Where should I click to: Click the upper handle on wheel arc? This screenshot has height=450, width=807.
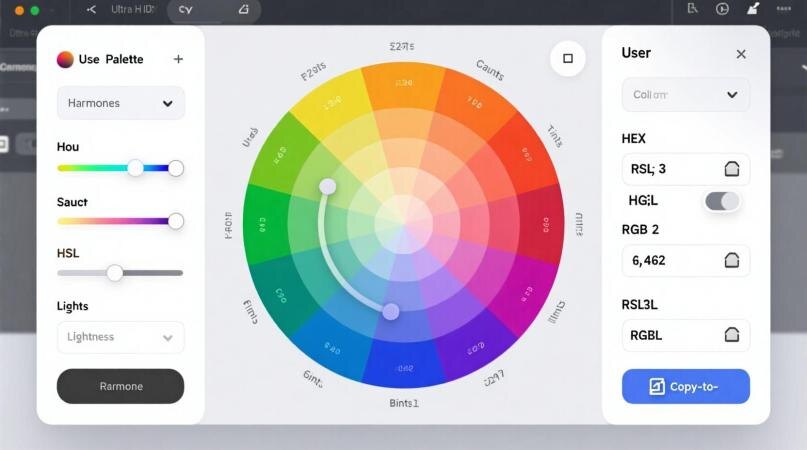pos(327,186)
